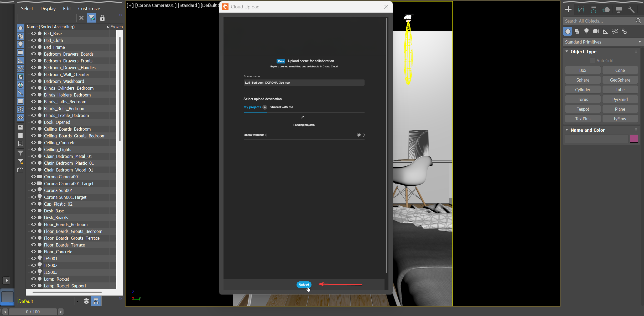Image resolution: width=644 pixels, height=316 pixels.
Task: Open the Customize menu in Scene Explorer
Action: (89, 9)
